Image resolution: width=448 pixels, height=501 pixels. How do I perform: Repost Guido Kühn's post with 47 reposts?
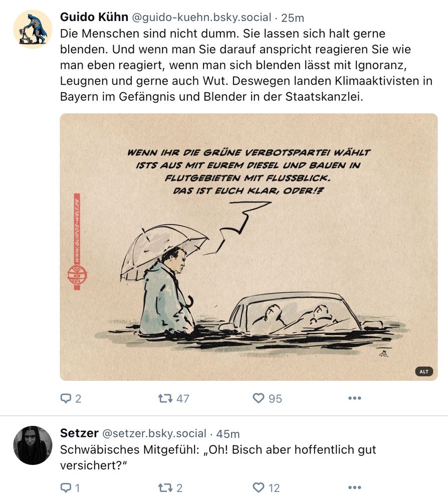tap(165, 398)
